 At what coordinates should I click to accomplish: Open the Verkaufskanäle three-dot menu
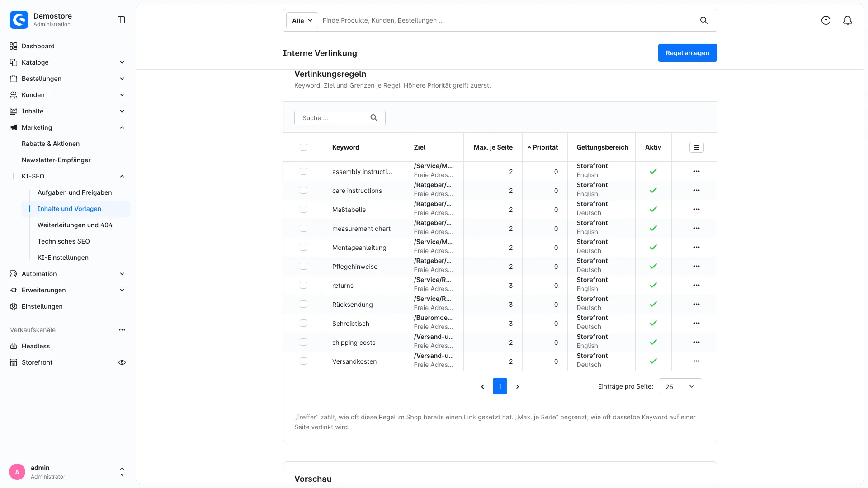click(x=122, y=330)
